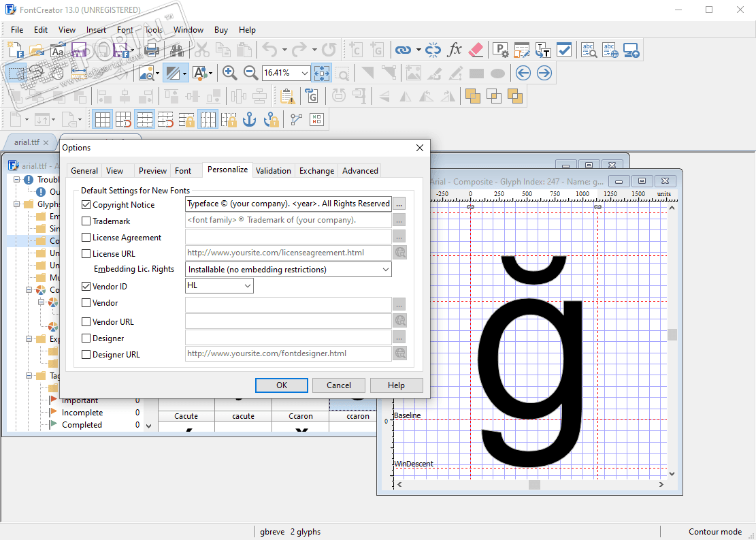
Task: Go to previous glyph with left arrow icon
Action: coord(523,73)
